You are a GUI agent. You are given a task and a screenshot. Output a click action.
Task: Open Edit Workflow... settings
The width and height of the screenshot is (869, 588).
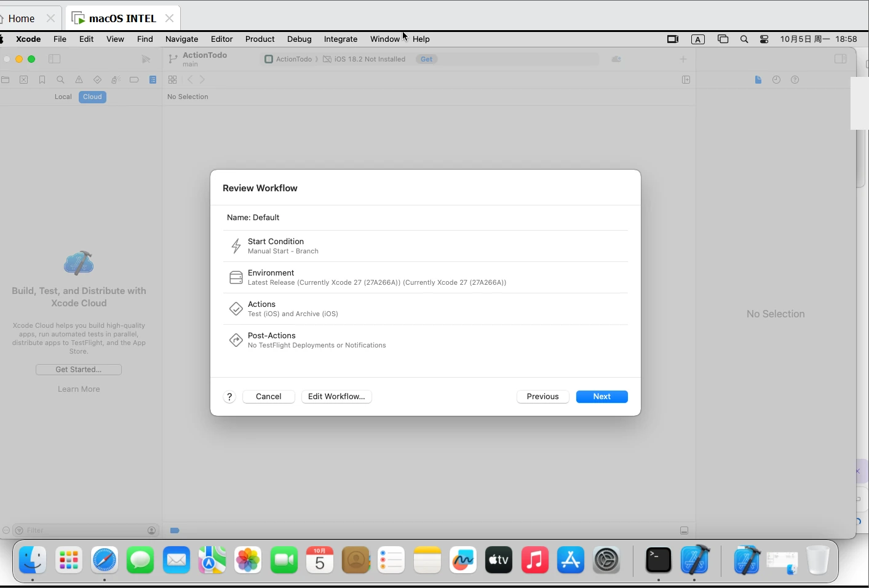pyautogui.click(x=336, y=397)
